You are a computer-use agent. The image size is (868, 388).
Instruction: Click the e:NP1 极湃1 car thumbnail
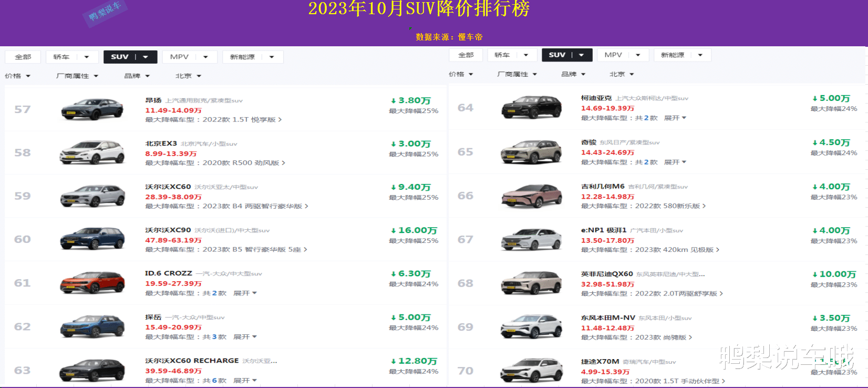pos(532,239)
